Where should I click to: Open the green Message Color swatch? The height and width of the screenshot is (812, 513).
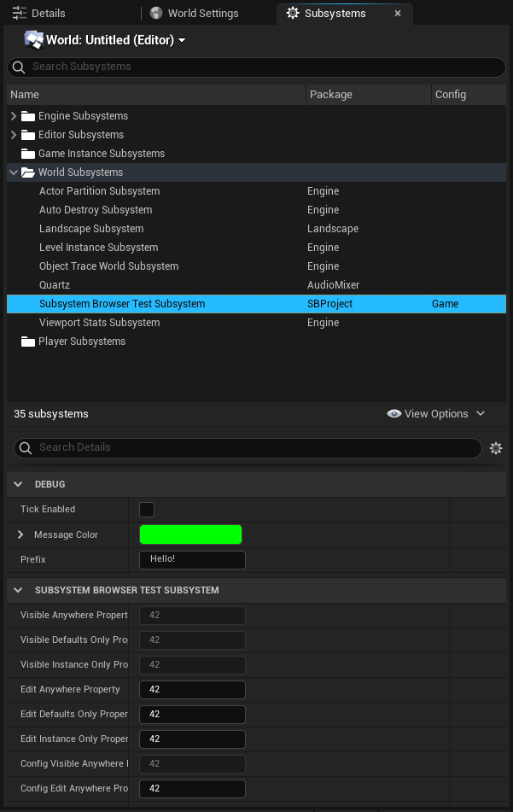[x=190, y=535]
